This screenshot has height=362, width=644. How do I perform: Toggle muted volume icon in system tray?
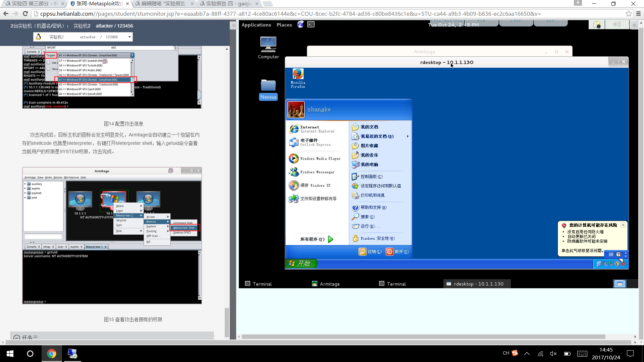tap(553, 354)
